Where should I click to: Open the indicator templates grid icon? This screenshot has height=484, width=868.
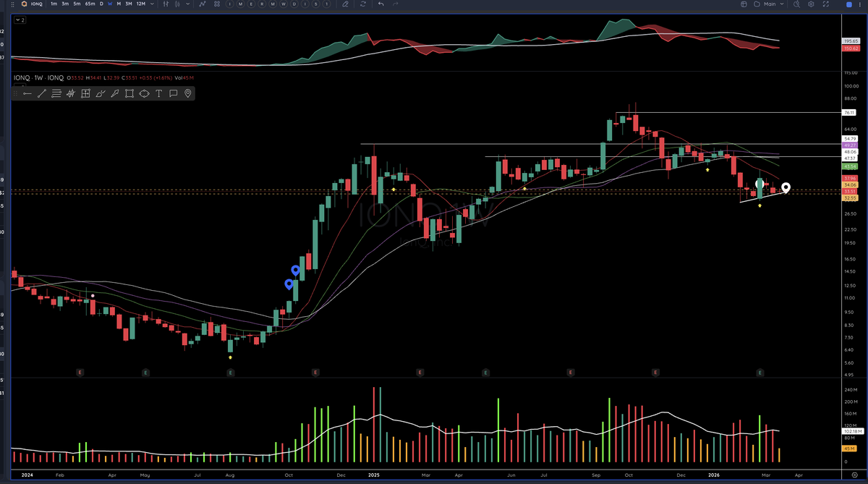tap(217, 4)
